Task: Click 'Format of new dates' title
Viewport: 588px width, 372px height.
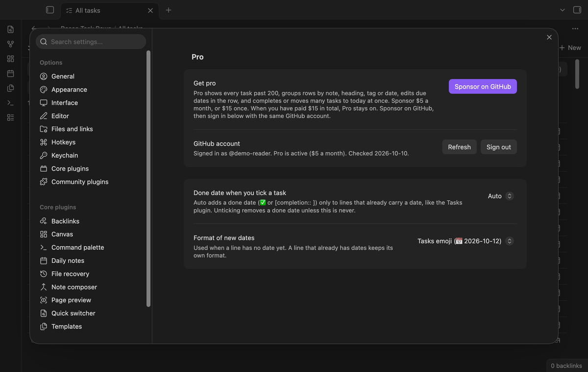Action: point(224,238)
